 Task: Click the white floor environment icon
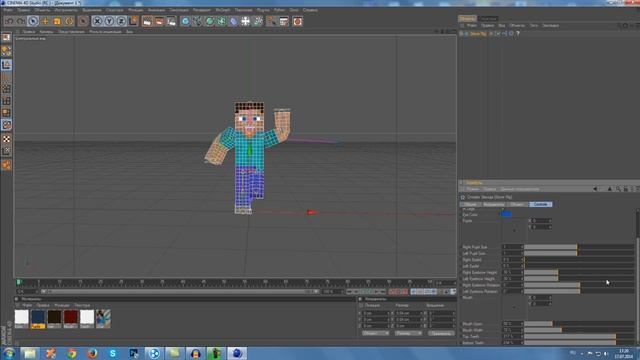245,21
